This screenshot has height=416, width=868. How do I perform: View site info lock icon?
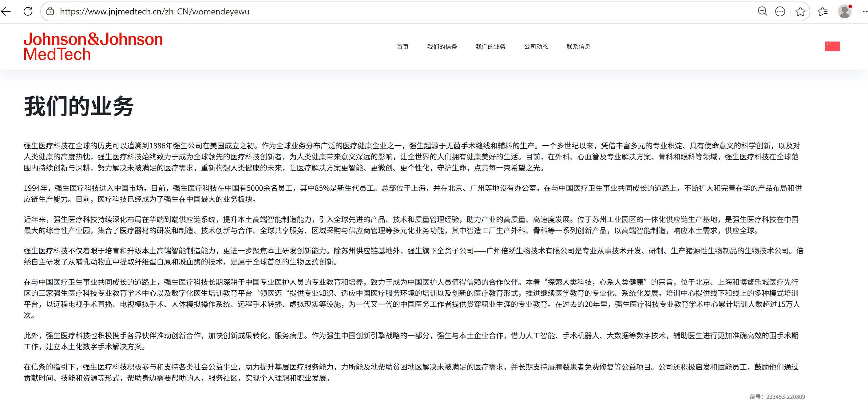(x=50, y=11)
